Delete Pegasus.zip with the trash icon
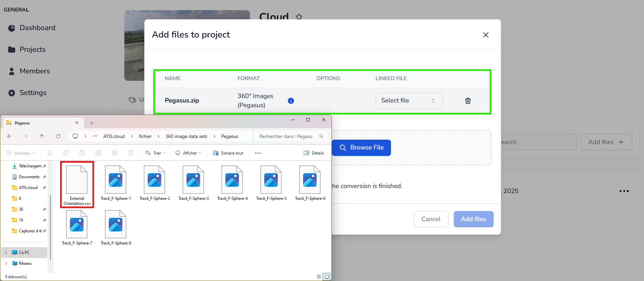The width and height of the screenshot is (644, 281). click(x=468, y=101)
